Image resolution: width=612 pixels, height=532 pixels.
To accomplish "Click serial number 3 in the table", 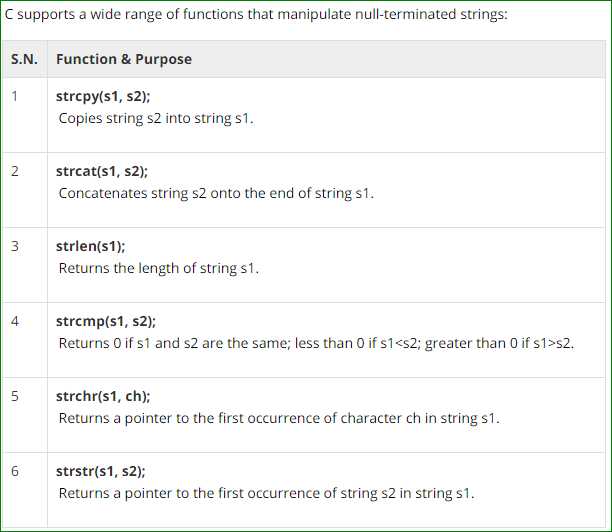I will 15,246.
